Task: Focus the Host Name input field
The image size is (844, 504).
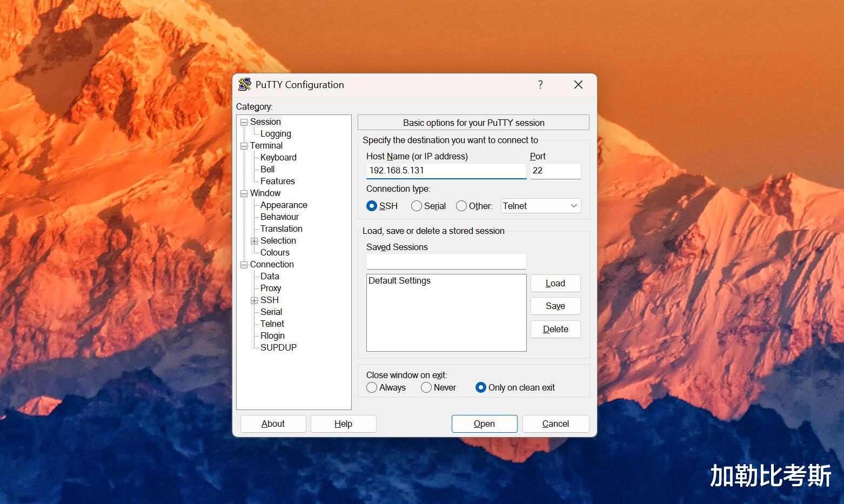Action: click(x=446, y=171)
